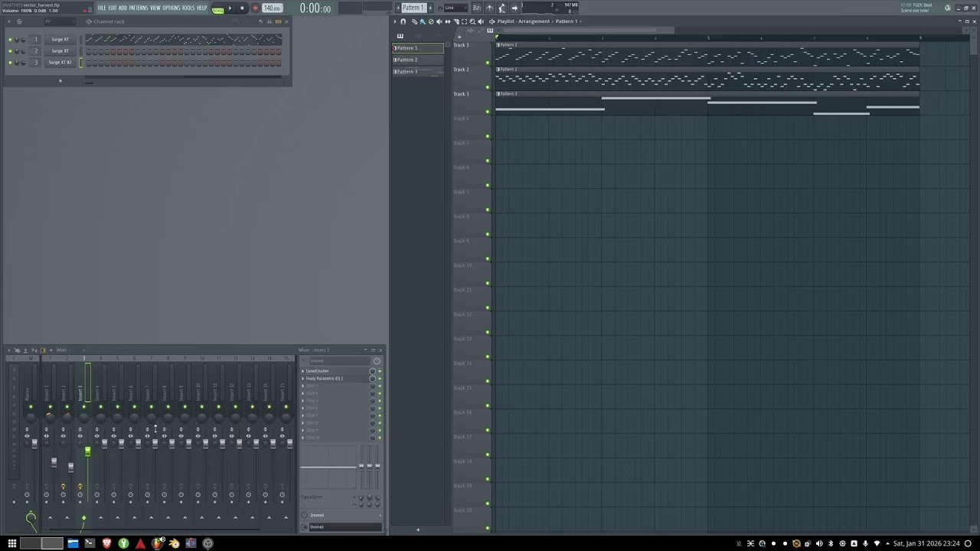Viewport: 980px width, 551px height.
Task: Click the 140 tempo field
Action: pos(272,8)
